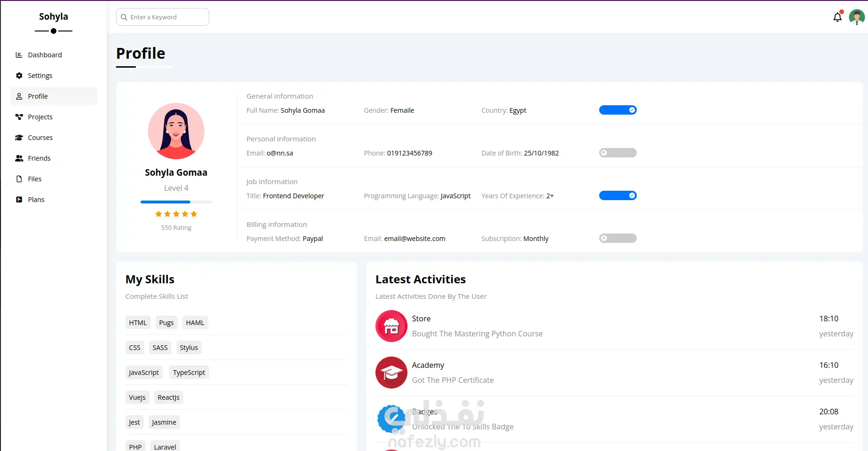Click the five-star rating row

[176, 214]
